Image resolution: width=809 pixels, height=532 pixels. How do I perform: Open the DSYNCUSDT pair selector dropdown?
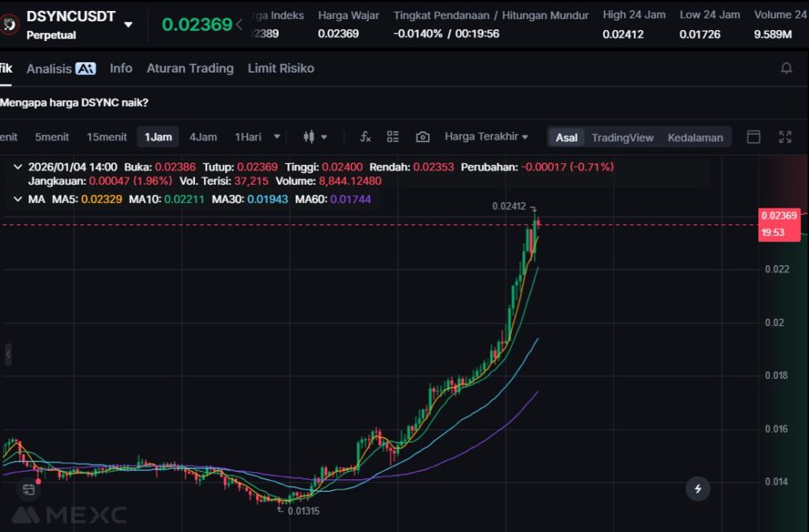click(128, 24)
